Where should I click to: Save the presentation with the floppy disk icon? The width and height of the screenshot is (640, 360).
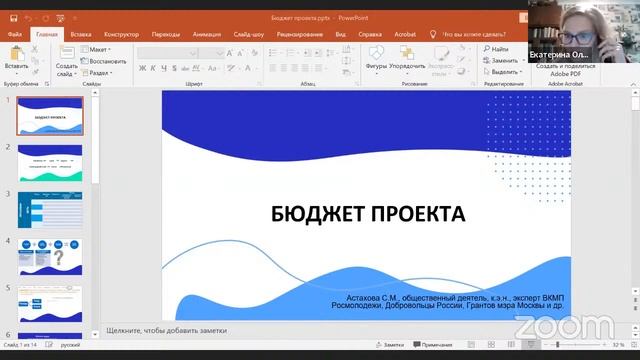pyautogui.click(x=13, y=18)
